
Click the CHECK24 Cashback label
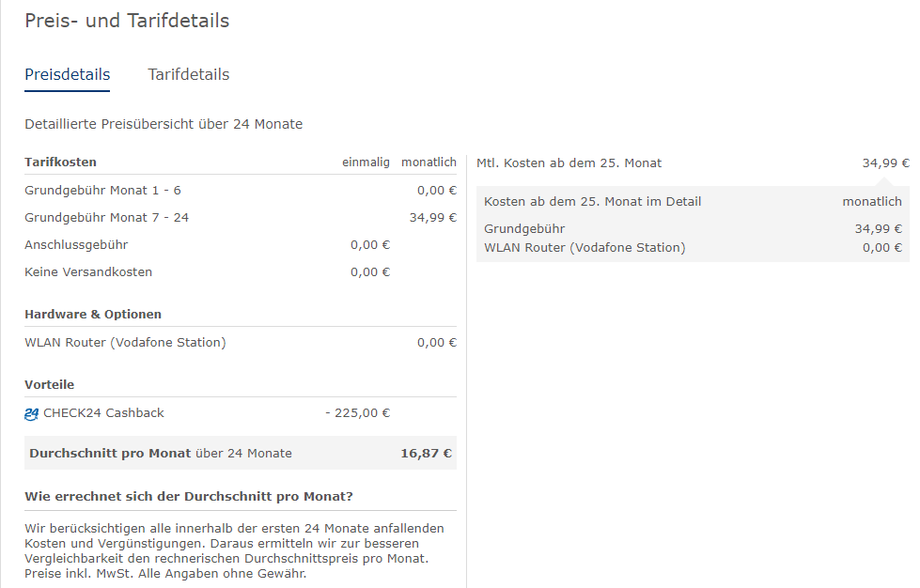coord(104,412)
